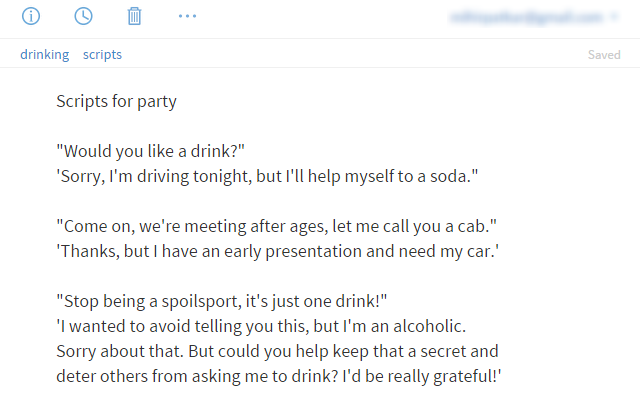Click blank space below the note text
Screen dimensions: 640x420
tap(320, 404)
